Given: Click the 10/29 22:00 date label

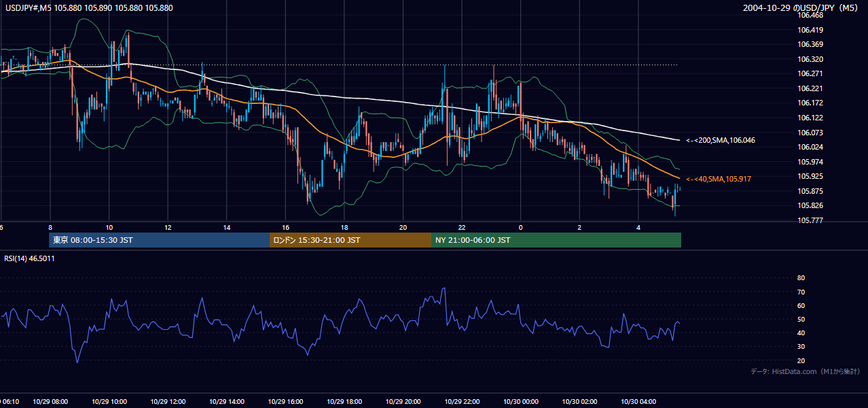Looking at the screenshot, I should 462,401.
